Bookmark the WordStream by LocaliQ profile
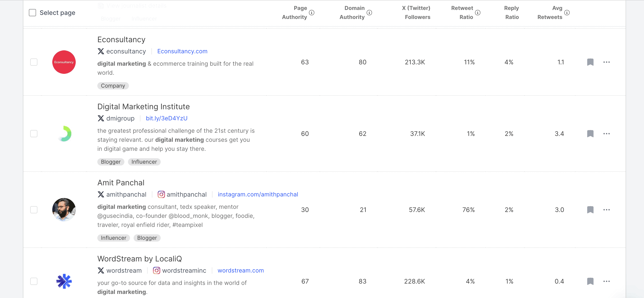 [590, 282]
